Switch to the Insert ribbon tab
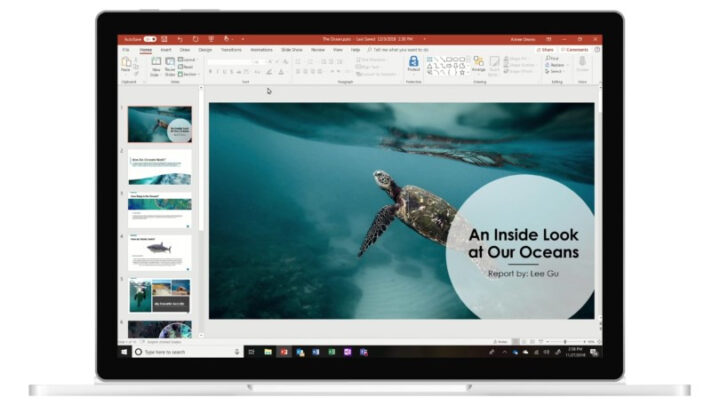This screenshot has height=405, width=720. [x=166, y=50]
